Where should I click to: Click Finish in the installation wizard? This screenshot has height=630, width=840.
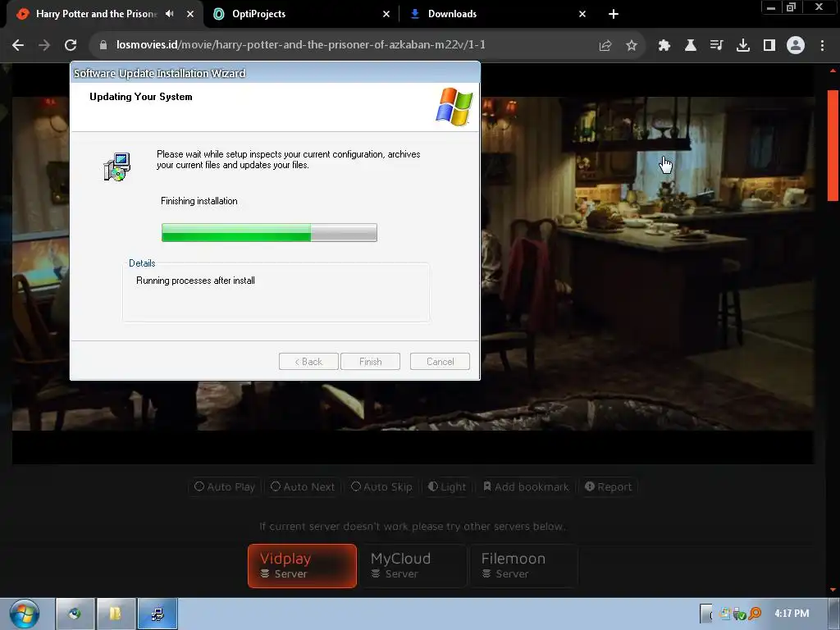pyautogui.click(x=370, y=362)
